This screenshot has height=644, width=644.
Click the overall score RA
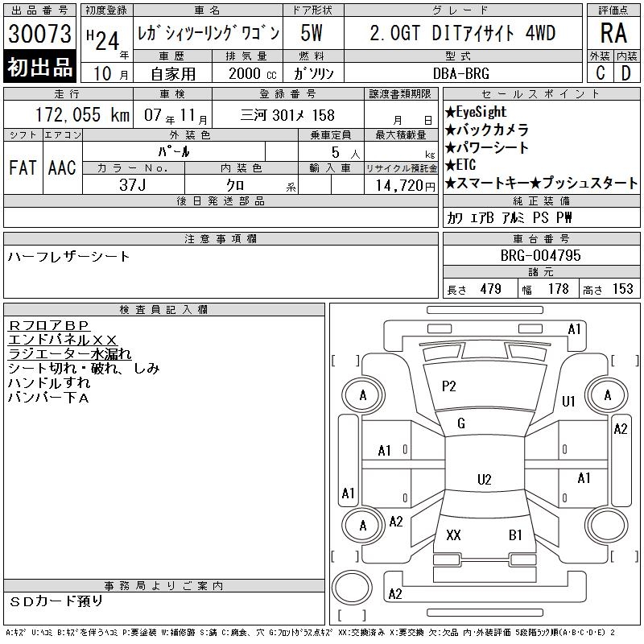click(613, 33)
